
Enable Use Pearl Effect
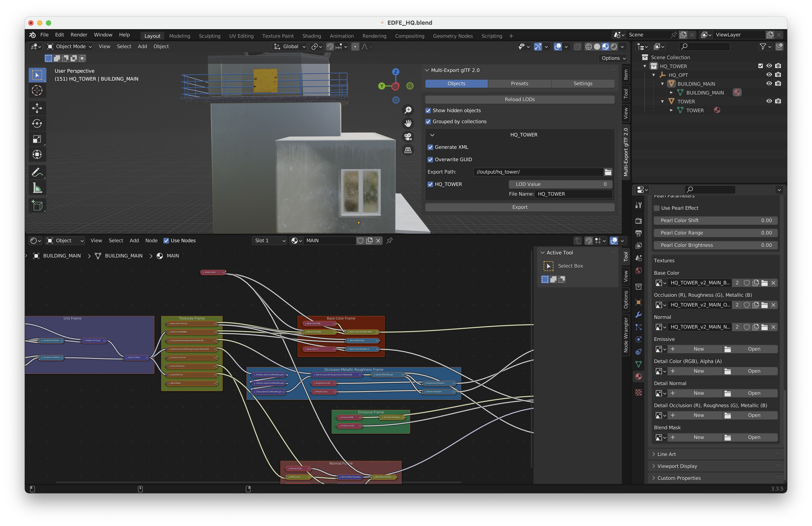(x=656, y=208)
